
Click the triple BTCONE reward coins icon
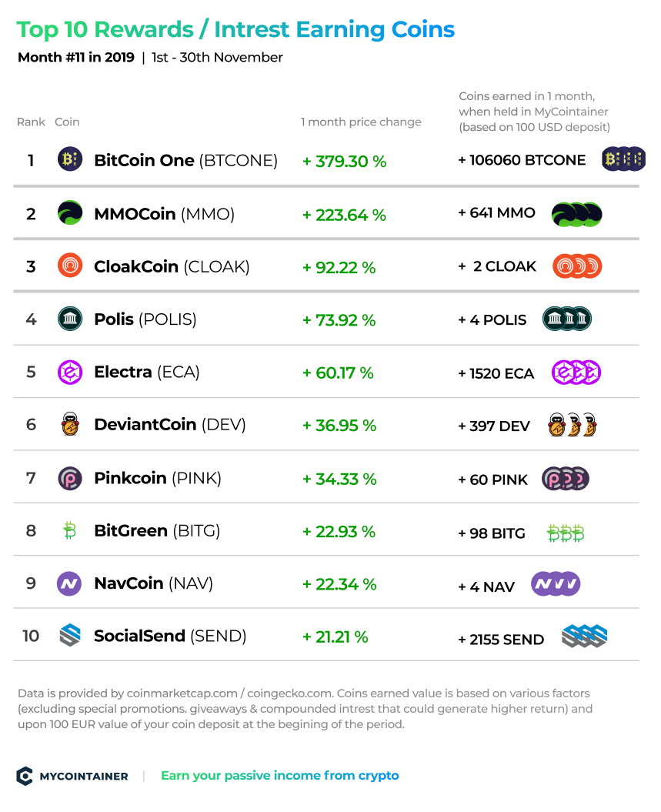pos(624,159)
